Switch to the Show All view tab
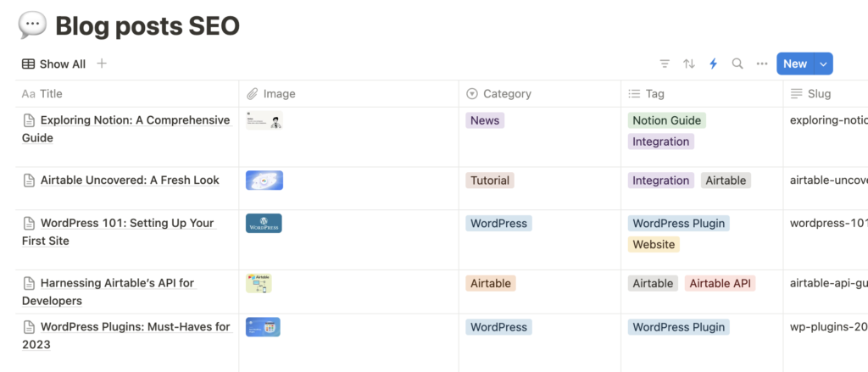The height and width of the screenshot is (372, 868). [x=53, y=64]
